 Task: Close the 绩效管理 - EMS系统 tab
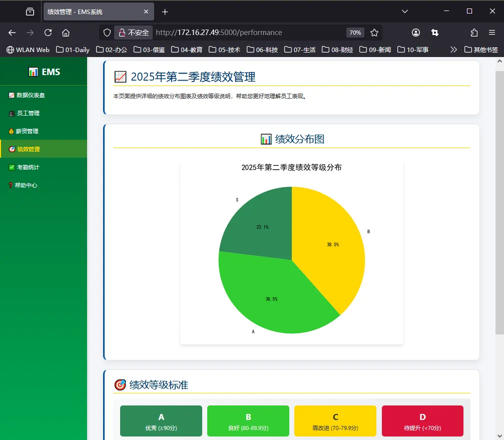point(146,12)
